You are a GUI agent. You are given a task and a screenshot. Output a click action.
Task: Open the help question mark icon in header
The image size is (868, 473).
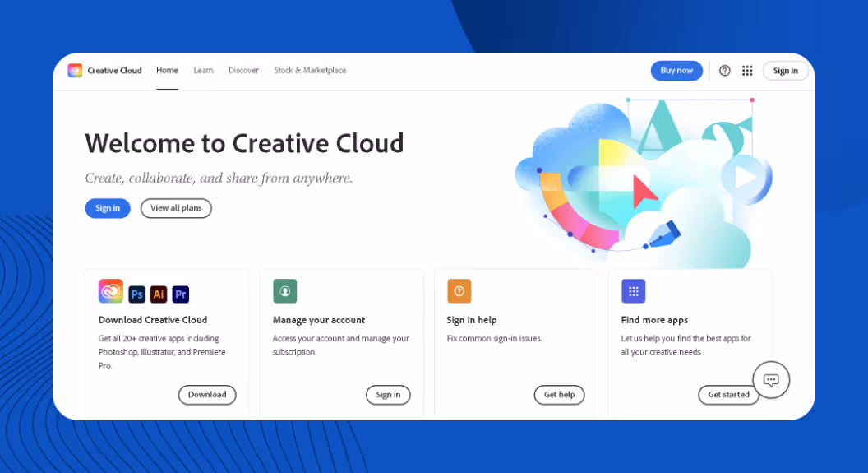tap(725, 71)
